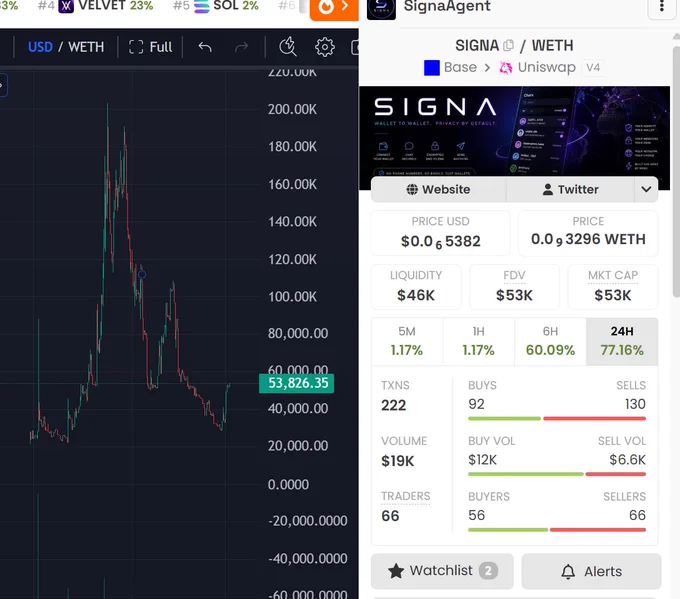Click the FDV $53K box
Screen dimensions: 680x599
[x=514, y=287]
